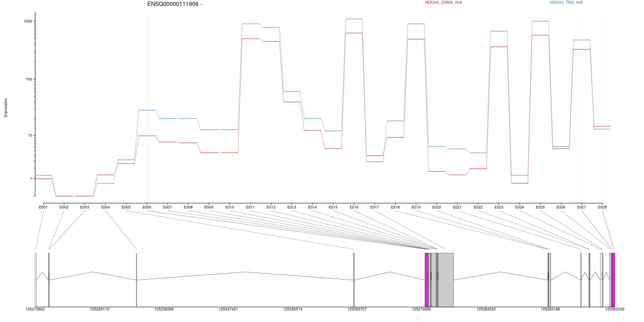The height and width of the screenshot is (322, 644).
Task: Click genomic coordinate 125274880
Action: (422, 309)
